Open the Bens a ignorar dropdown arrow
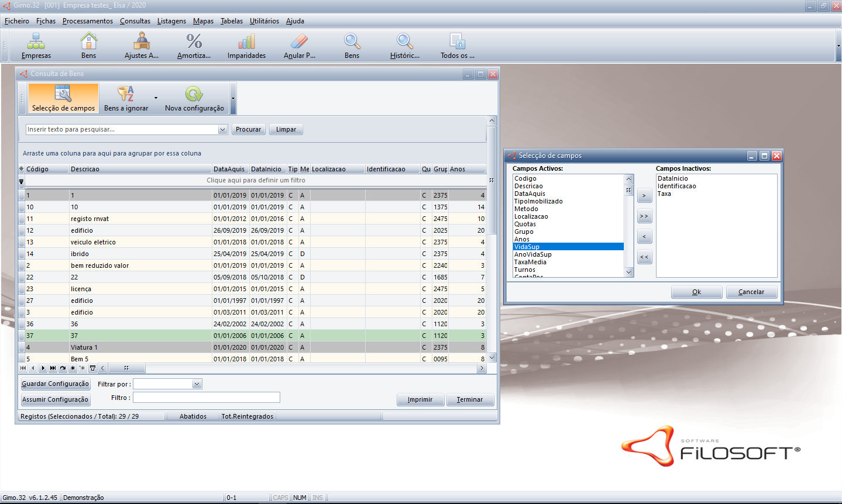 click(156, 98)
